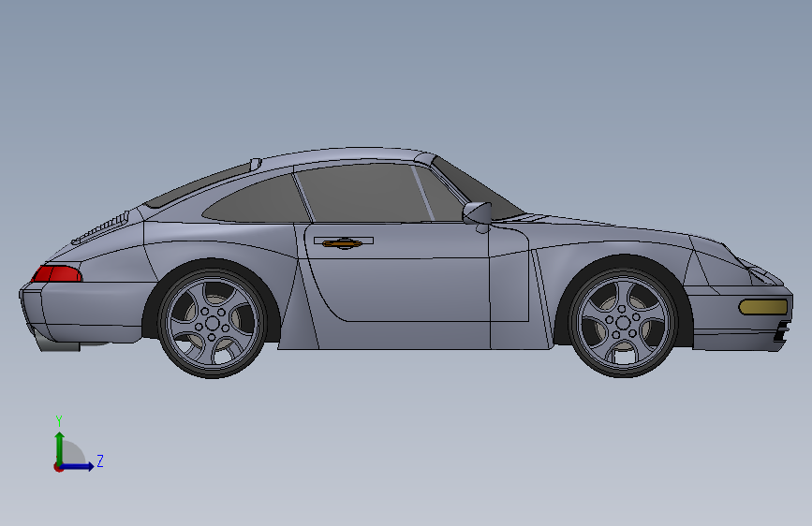Screen dimensions: 812x526
Task: Select the exhaust pipe under the rear bumper
Action: [59, 343]
